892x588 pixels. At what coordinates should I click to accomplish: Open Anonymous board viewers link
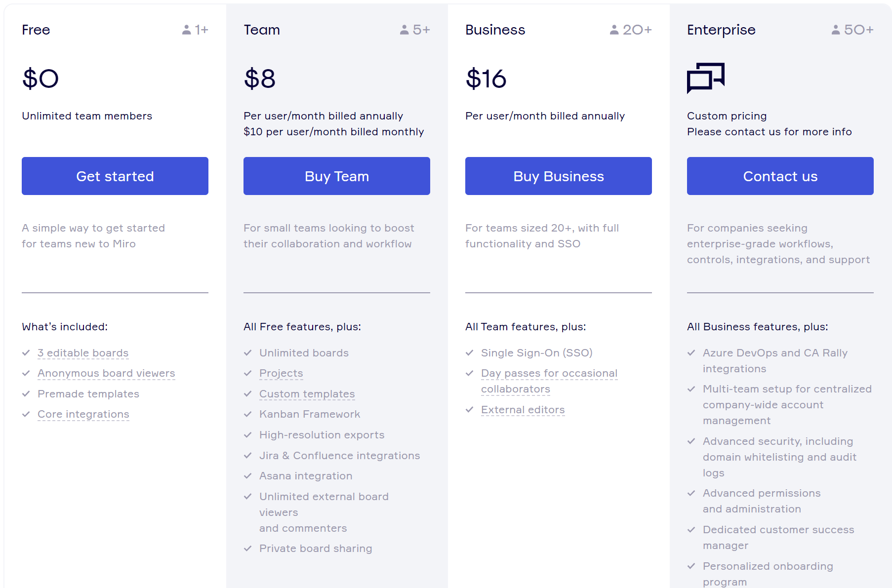click(x=106, y=373)
